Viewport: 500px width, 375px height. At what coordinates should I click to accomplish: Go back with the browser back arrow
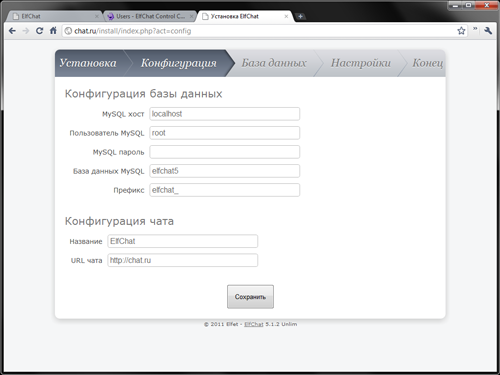tap(12, 31)
